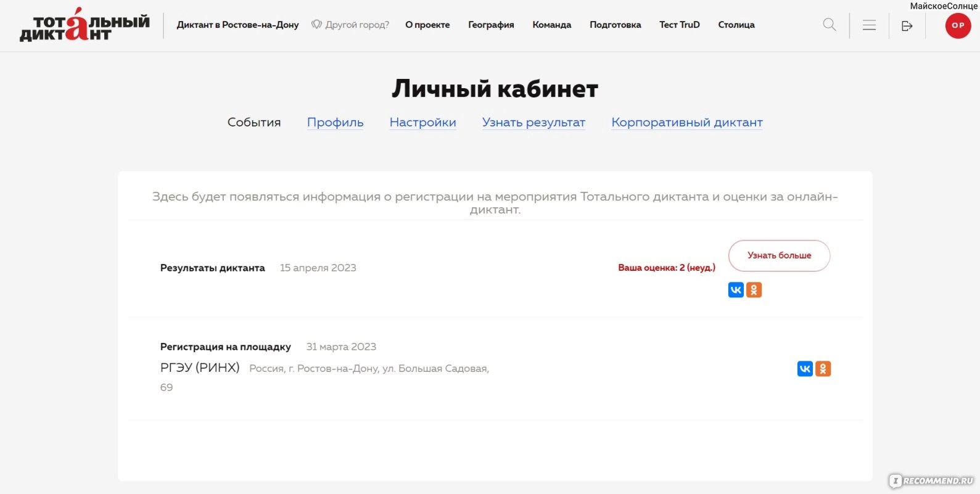The height and width of the screenshot is (494, 980).
Task: Open the О проекте menu item
Action: (x=427, y=25)
